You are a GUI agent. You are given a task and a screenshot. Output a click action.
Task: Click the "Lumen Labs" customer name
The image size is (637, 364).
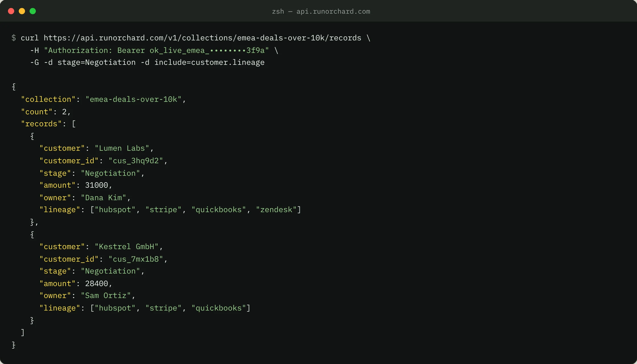point(122,148)
